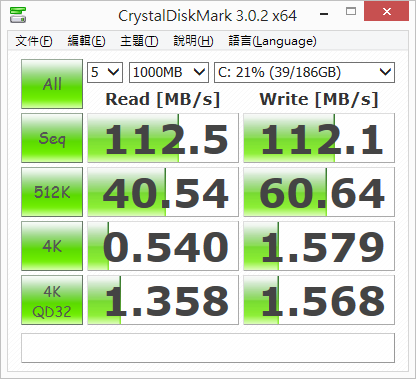Click the 512K read result 40.54
Viewport: 416px width, 379px height.
(163, 192)
